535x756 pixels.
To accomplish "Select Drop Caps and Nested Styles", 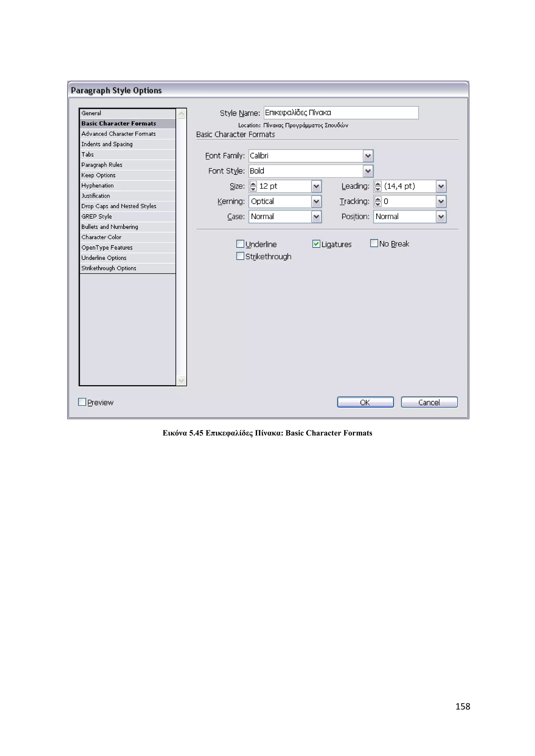I will [127, 206].
